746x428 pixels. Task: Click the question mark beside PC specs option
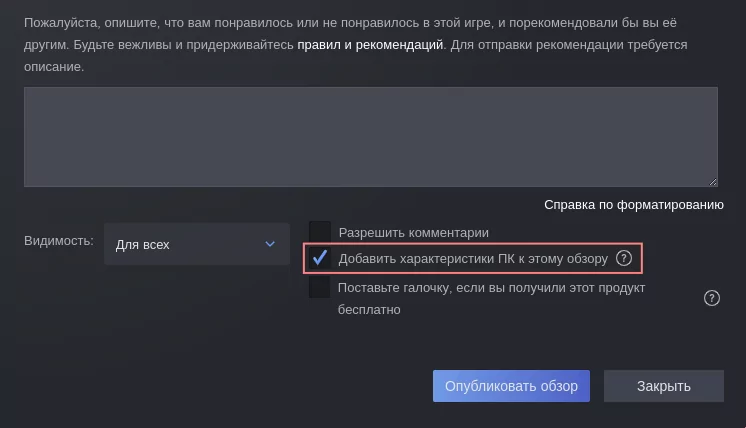624,258
